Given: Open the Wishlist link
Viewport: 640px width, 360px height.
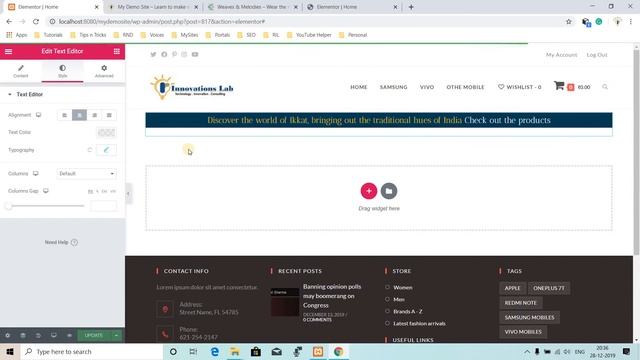Looking at the screenshot, I should coord(520,87).
